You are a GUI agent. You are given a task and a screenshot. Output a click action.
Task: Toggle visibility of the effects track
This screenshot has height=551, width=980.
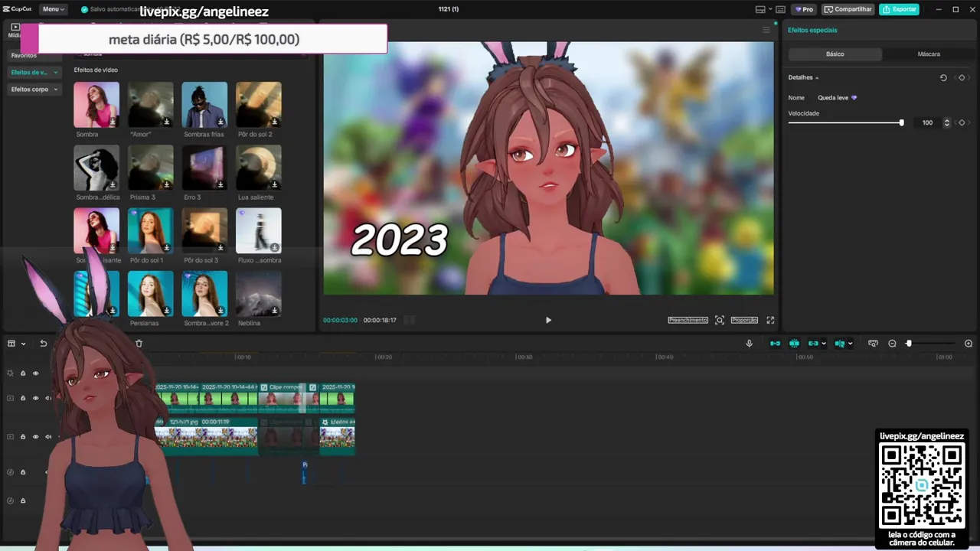tap(35, 373)
